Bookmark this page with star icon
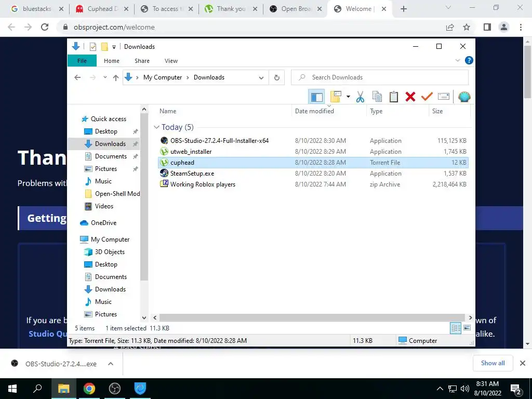This screenshot has height=399, width=532. [467, 27]
